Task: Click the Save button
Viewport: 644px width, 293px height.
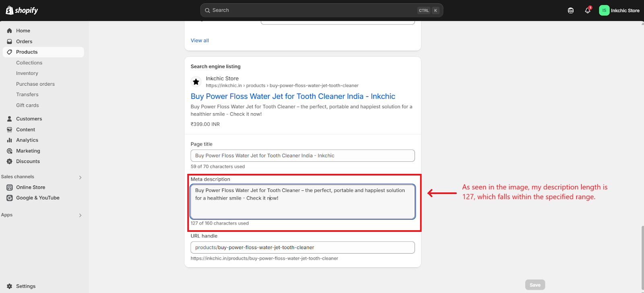Action: [535, 285]
